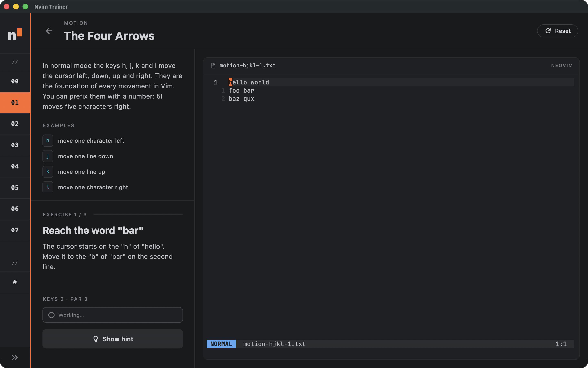Click the Nvim Trainer window title
This screenshot has width=588, height=368.
(51, 7)
